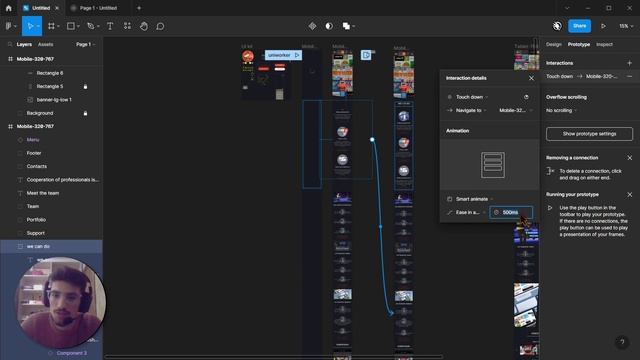Click the user avatar icon
Screen dimensions: 640x360
point(557,26)
